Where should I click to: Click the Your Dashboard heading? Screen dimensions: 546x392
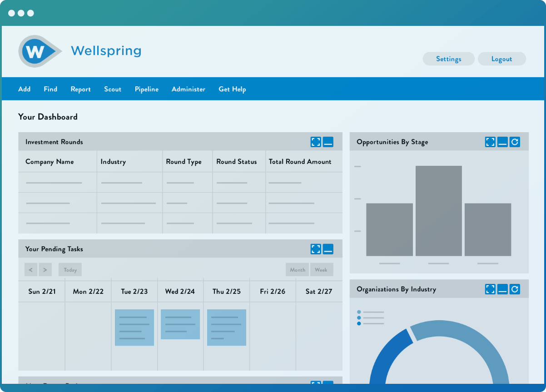[x=48, y=117]
